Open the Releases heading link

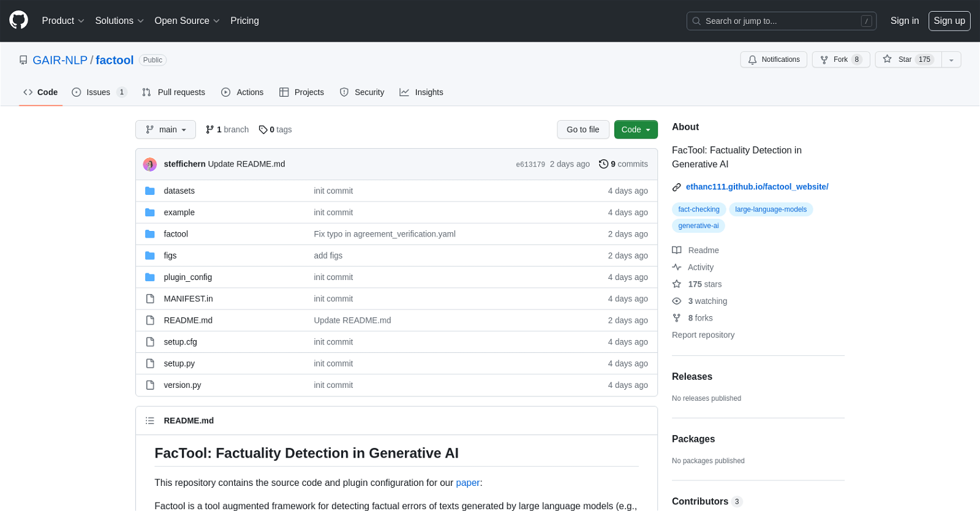[692, 377]
